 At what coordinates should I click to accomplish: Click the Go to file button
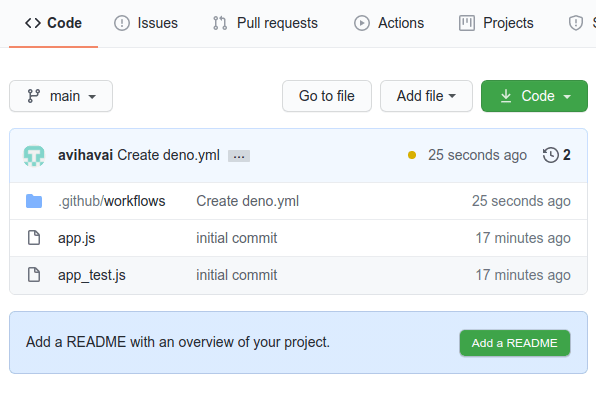click(327, 96)
